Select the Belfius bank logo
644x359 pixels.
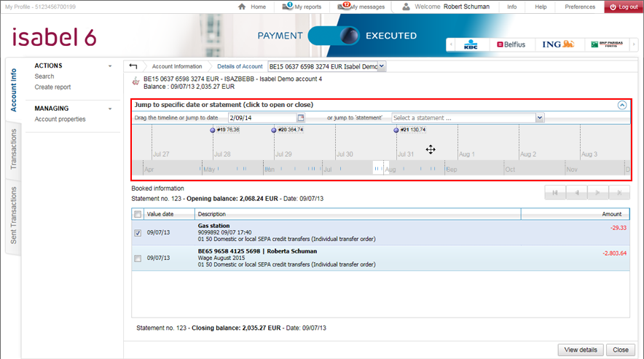(511, 44)
